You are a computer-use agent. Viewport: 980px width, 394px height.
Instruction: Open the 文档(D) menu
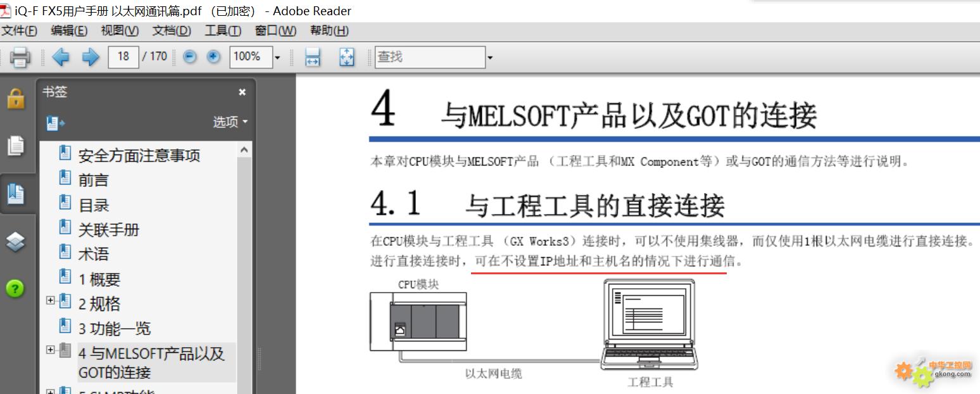click(x=172, y=30)
